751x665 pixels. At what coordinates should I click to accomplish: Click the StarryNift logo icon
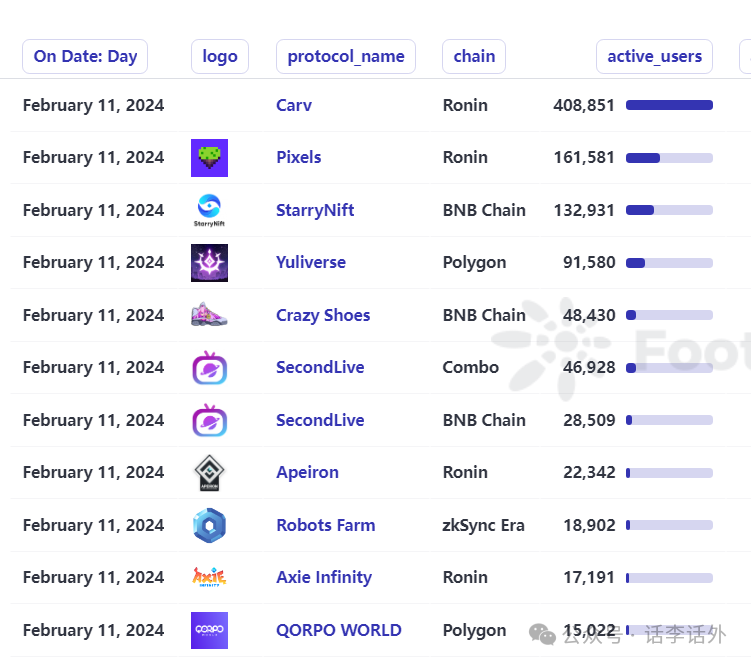(209, 210)
